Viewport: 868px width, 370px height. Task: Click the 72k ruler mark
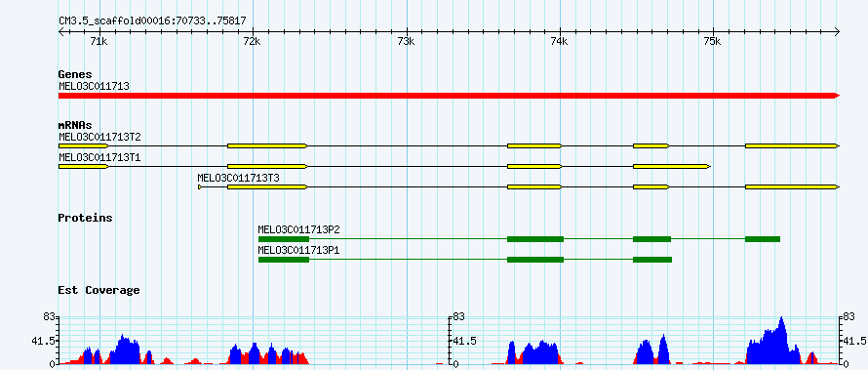click(253, 42)
